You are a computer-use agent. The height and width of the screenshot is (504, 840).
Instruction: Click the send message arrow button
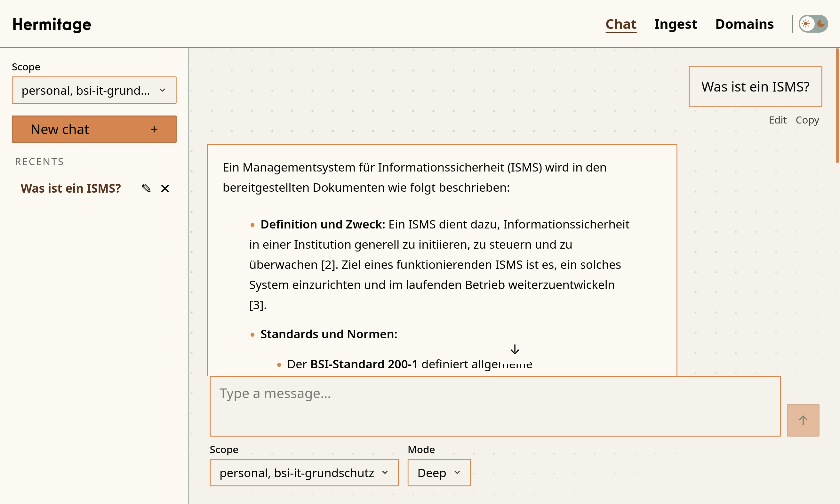[x=803, y=420]
